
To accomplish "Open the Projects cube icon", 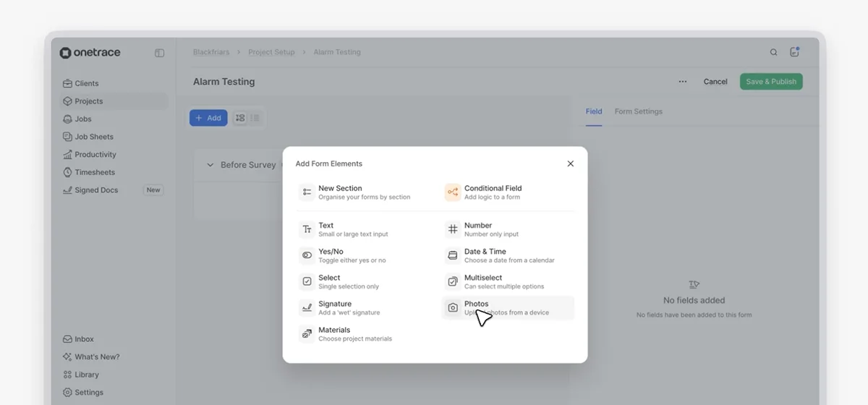I will click(67, 101).
